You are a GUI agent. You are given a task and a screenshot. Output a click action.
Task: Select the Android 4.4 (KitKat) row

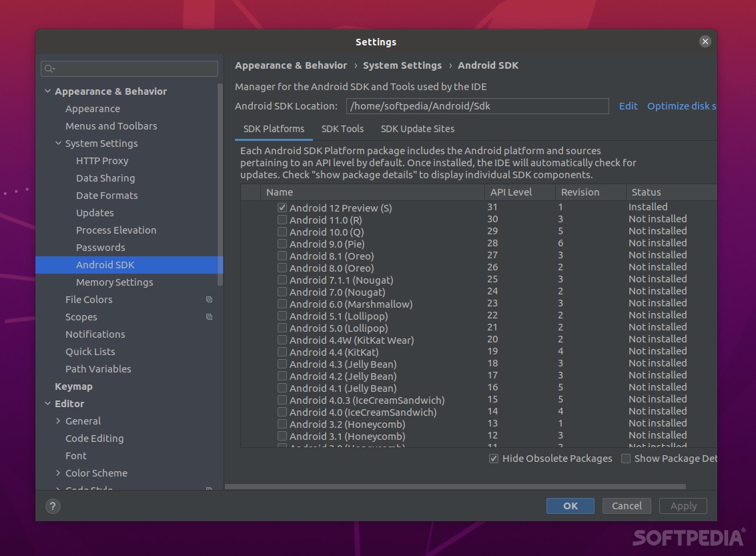click(x=478, y=352)
